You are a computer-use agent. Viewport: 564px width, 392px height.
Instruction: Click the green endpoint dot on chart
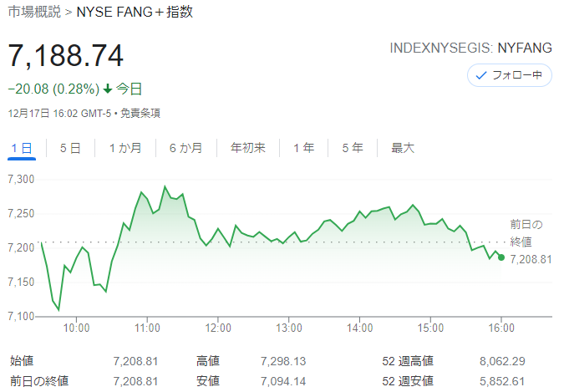point(501,257)
